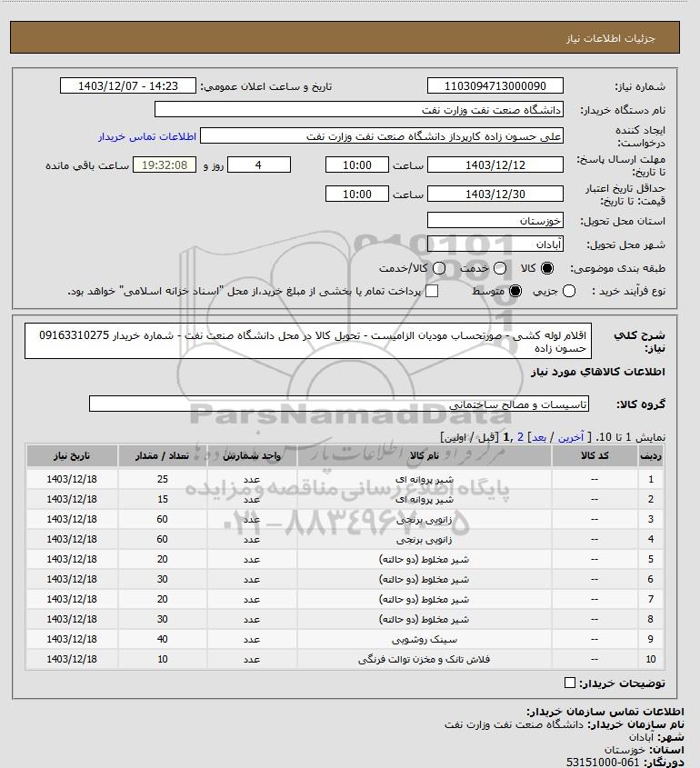This screenshot has height=768, width=700.
Task: Go to the بعد page link
Action: point(539,437)
